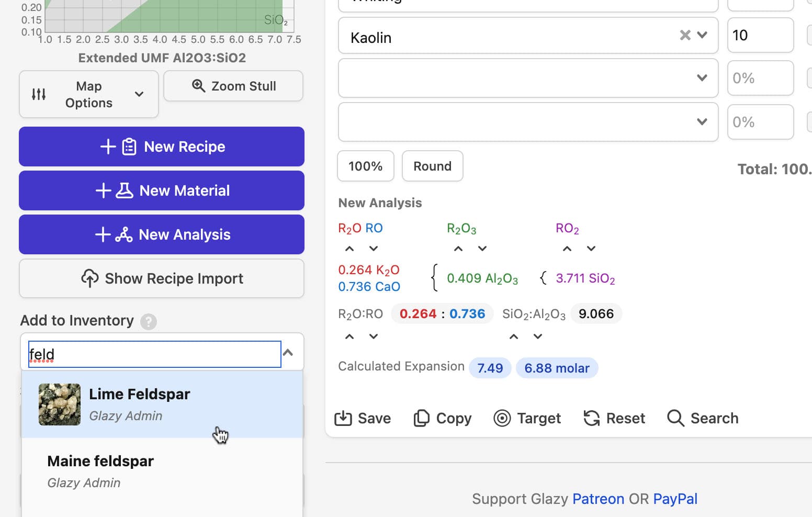Decrease RO2 value with down arrow
Viewport: 812px width, 517px height.
(x=591, y=249)
